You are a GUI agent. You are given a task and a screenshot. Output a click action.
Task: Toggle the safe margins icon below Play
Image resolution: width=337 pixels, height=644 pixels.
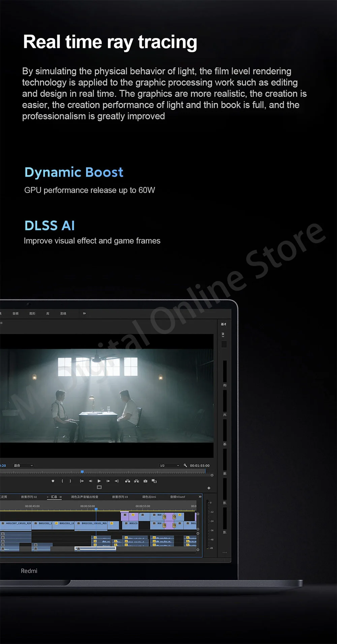tap(99, 487)
